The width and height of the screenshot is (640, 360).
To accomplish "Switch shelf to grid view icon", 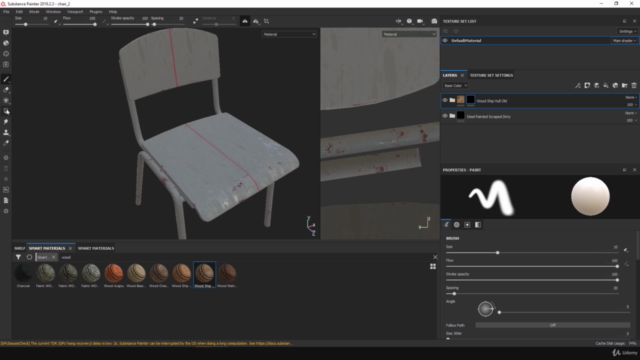I will tap(433, 267).
